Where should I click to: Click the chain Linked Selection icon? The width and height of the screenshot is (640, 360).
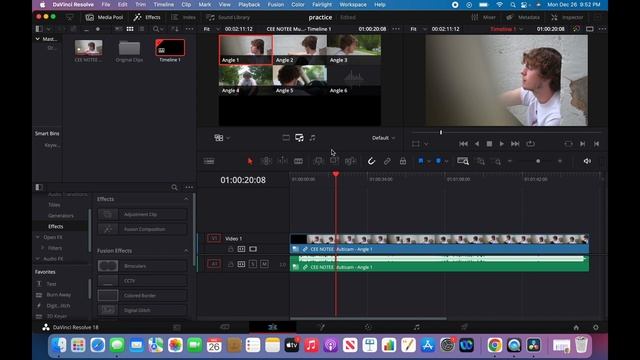[x=387, y=161]
